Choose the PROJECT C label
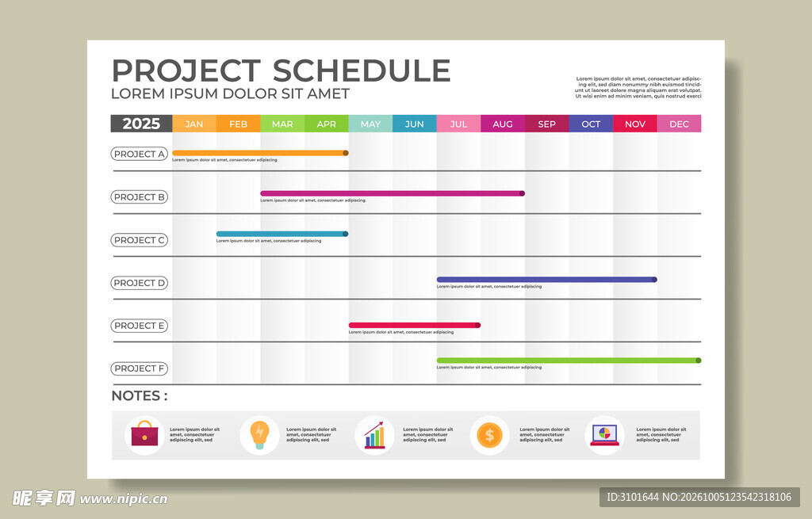Screen dimensions: 812x519 point(140,239)
